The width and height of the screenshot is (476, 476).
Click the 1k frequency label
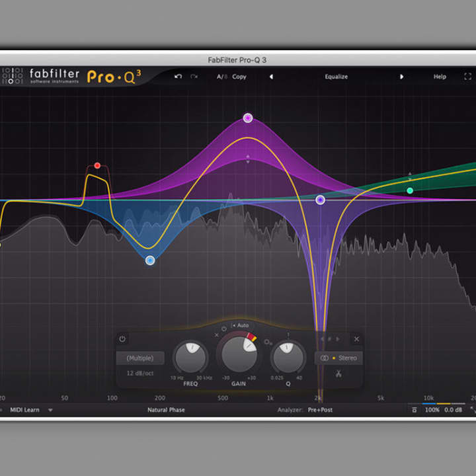coord(270,398)
